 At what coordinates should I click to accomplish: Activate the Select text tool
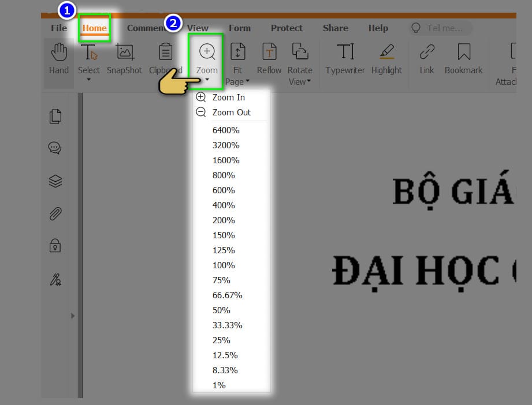tap(89, 58)
